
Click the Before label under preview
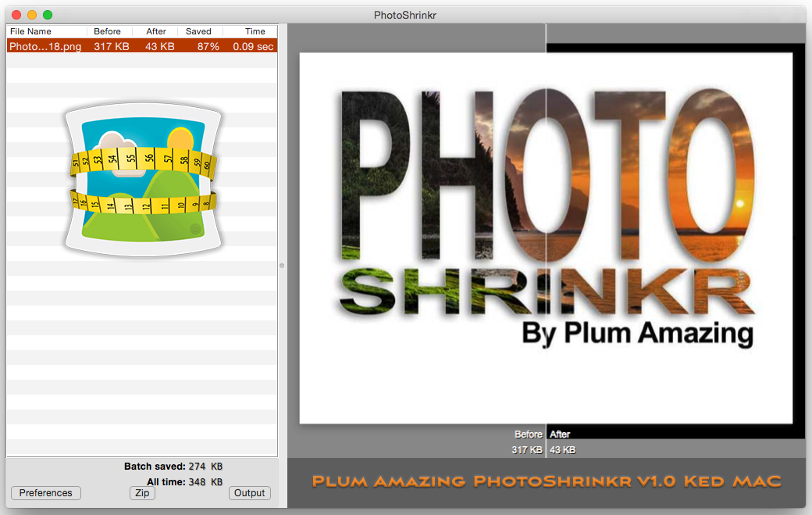click(529, 435)
